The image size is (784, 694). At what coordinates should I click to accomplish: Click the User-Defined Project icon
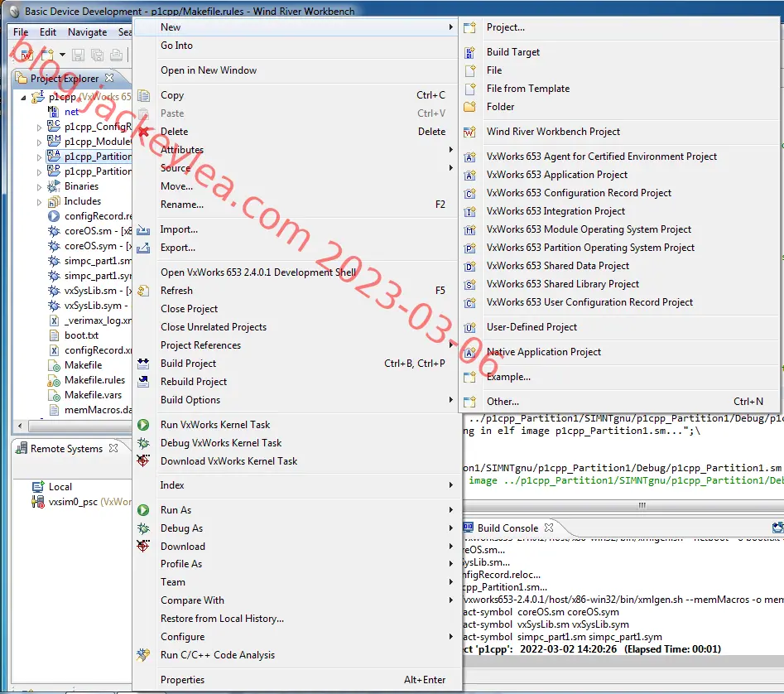pos(469,327)
